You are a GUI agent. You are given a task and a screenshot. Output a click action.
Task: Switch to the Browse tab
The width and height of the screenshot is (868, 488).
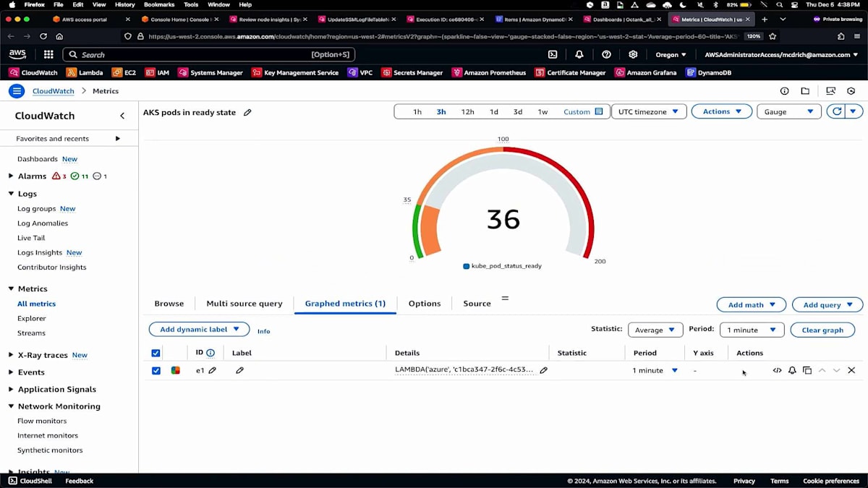point(169,304)
